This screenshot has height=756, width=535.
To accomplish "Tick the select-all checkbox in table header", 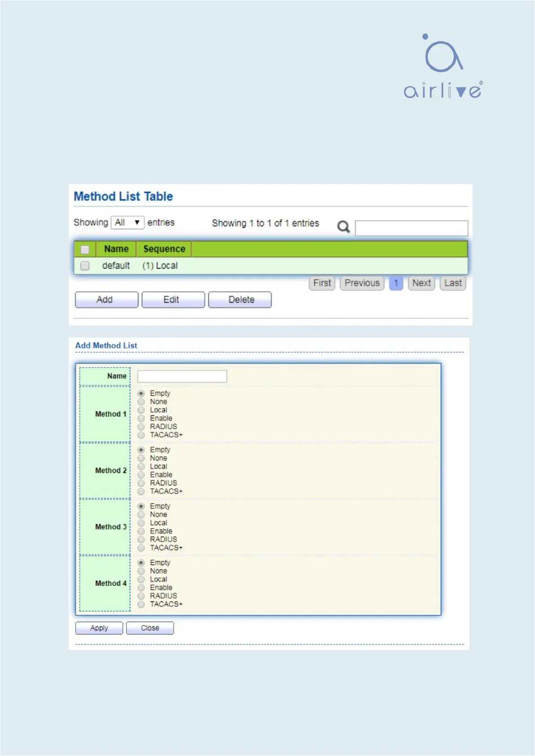I will (85, 250).
